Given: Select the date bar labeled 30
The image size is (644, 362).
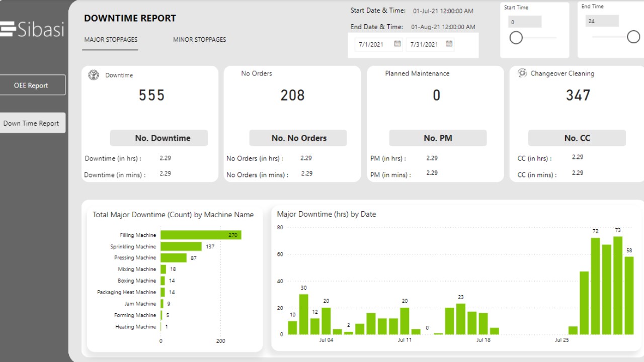Looking at the screenshot, I should [303, 314].
